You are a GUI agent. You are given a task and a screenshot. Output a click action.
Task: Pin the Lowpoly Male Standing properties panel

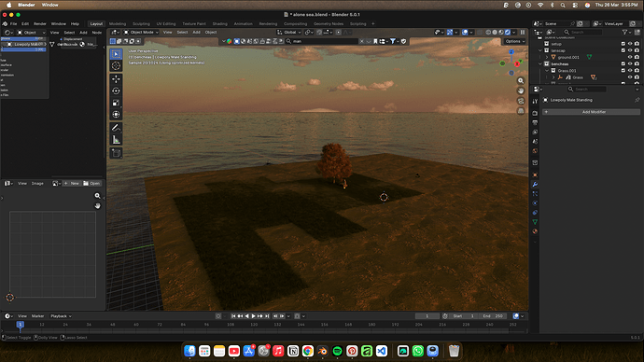[x=637, y=100]
